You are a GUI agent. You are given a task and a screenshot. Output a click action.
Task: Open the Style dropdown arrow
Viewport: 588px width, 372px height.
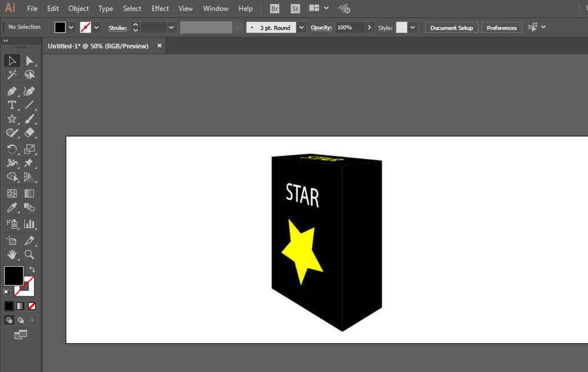(413, 28)
